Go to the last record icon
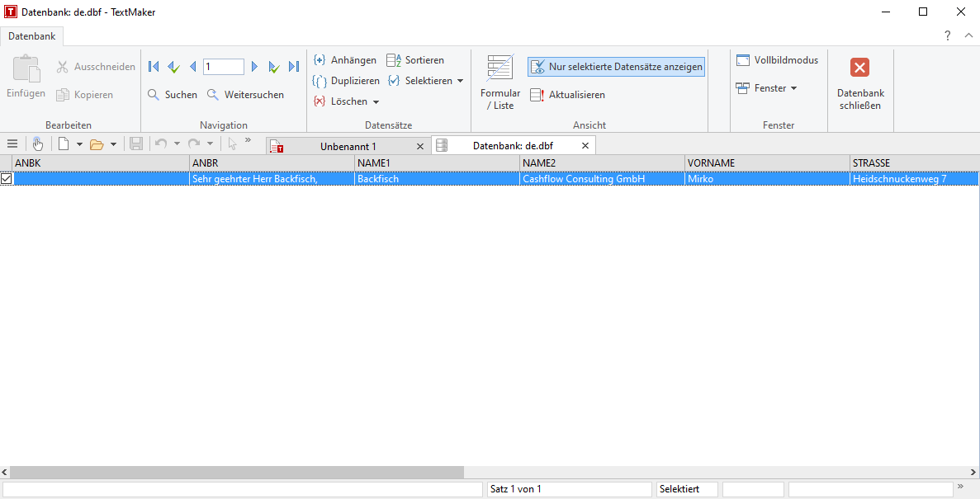 click(294, 67)
